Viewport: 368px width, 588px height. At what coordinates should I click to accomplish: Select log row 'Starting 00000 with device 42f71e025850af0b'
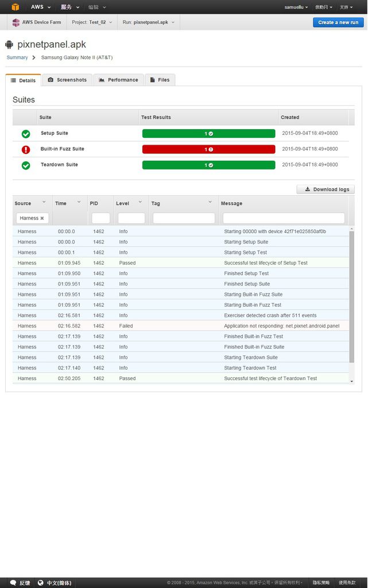(181, 231)
